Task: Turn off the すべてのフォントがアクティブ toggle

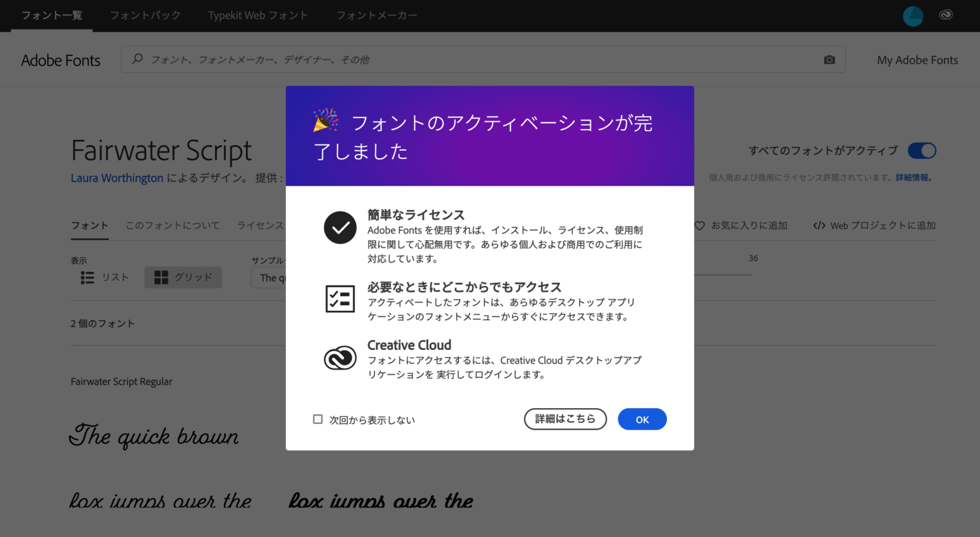Action: click(922, 150)
